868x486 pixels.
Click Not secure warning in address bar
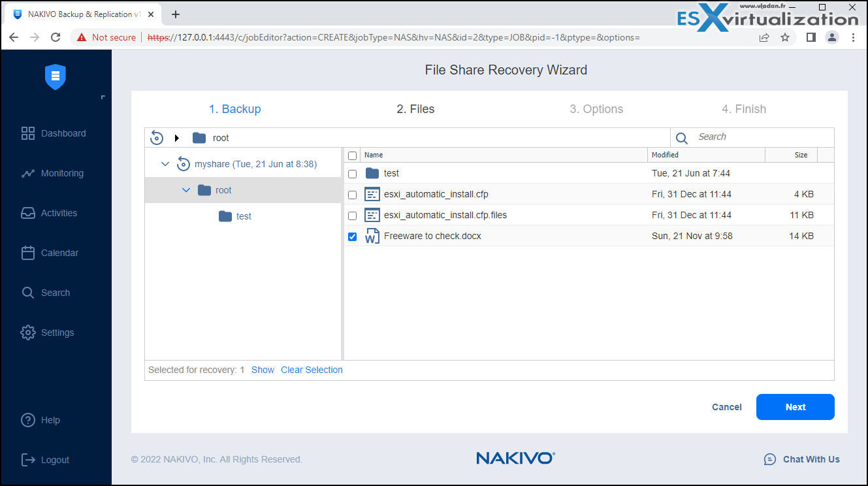tap(106, 37)
